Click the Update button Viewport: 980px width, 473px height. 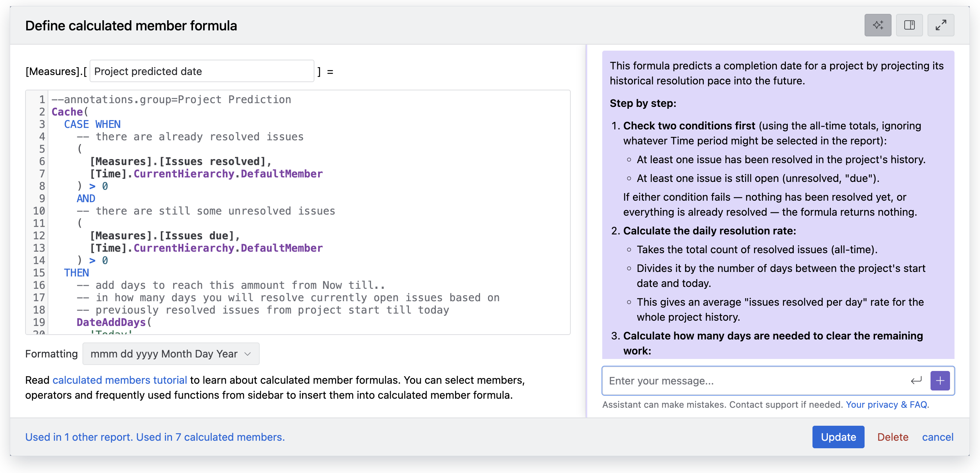pyautogui.click(x=838, y=437)
